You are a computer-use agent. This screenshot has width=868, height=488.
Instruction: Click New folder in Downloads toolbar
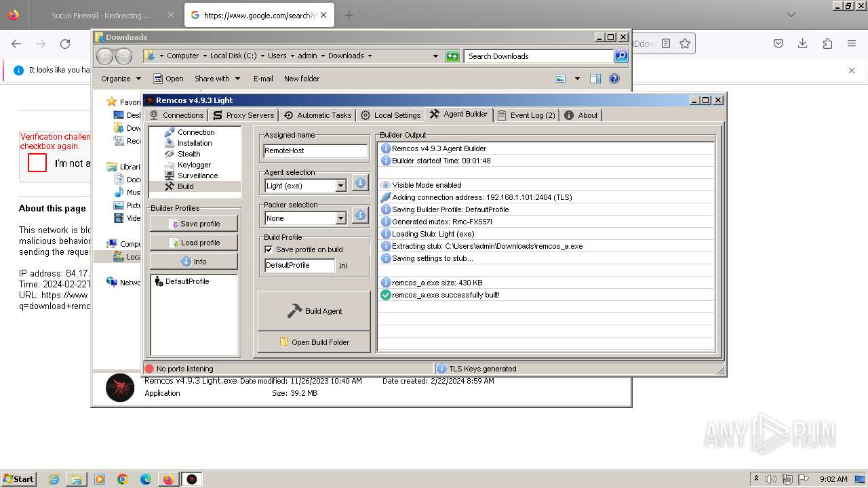302,79
